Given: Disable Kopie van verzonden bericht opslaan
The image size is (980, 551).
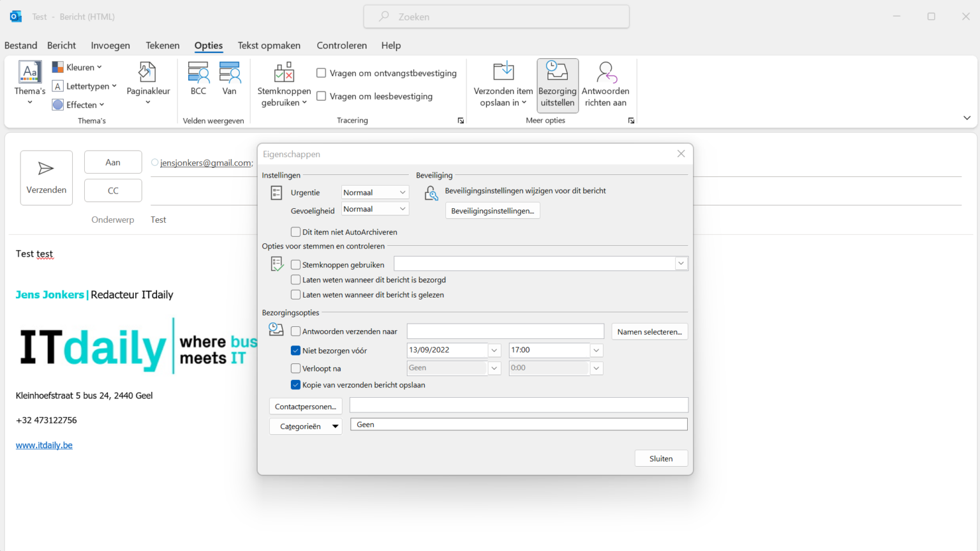Looking at the screenshot, I should pyautogui.click(x=295, y=385).
